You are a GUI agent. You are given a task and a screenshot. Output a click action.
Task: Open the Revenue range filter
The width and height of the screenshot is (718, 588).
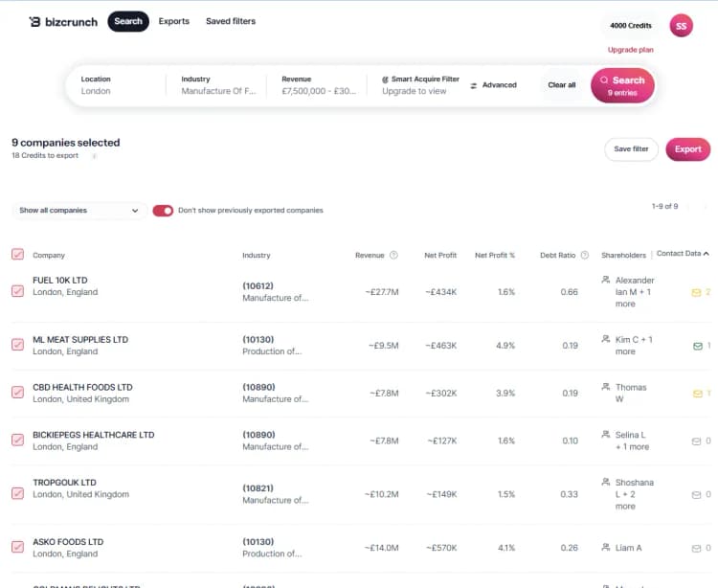click(x=319, y=85)
